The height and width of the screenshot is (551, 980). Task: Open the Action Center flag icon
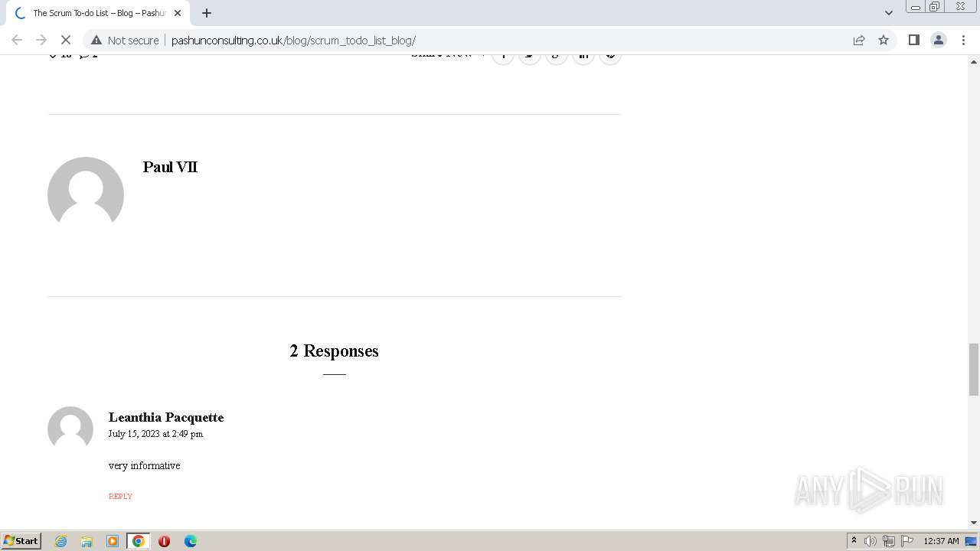[907, 541]
